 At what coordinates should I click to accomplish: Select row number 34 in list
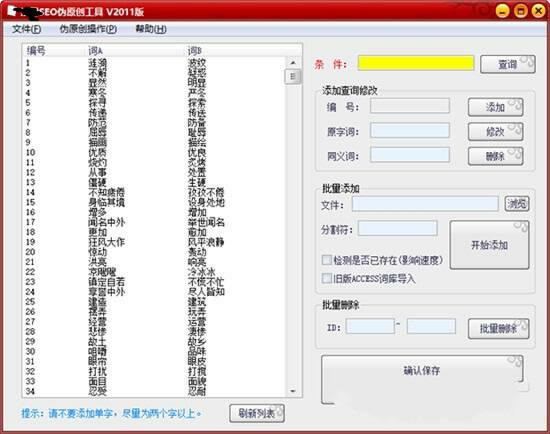pyautogui.click(x=30, y=391)
